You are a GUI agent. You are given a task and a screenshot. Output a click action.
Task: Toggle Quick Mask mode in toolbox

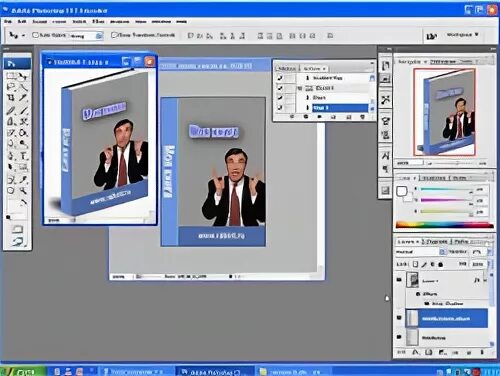pyautogui.click(x=17, y=229)
